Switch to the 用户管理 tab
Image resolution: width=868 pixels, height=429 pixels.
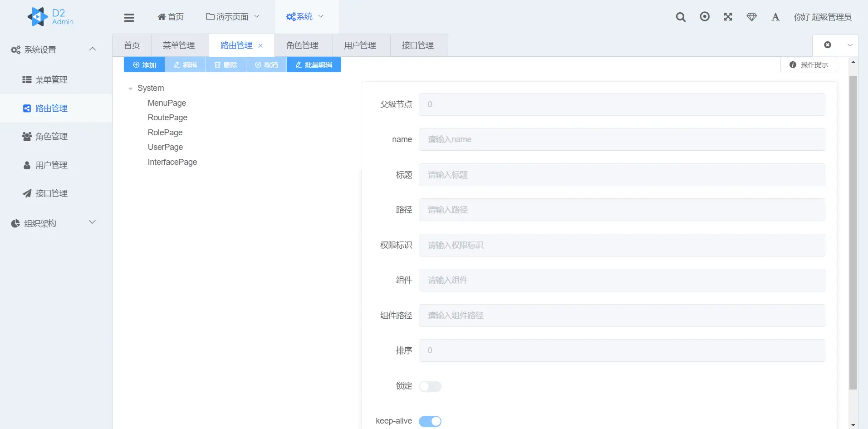[x=360, y=45]
